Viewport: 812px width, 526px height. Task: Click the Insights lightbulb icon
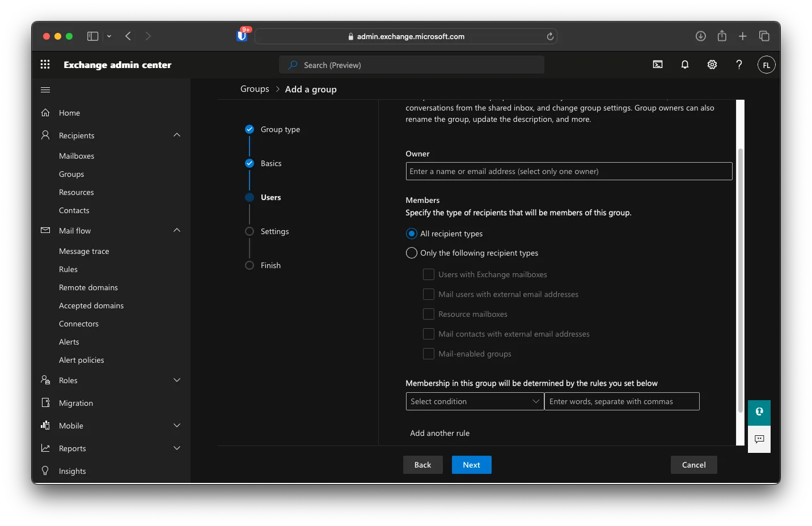coord(45,470)
